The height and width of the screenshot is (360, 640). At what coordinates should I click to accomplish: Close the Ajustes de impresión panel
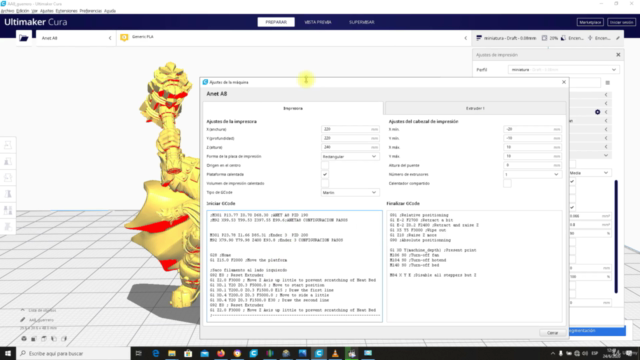pos(618,55)
